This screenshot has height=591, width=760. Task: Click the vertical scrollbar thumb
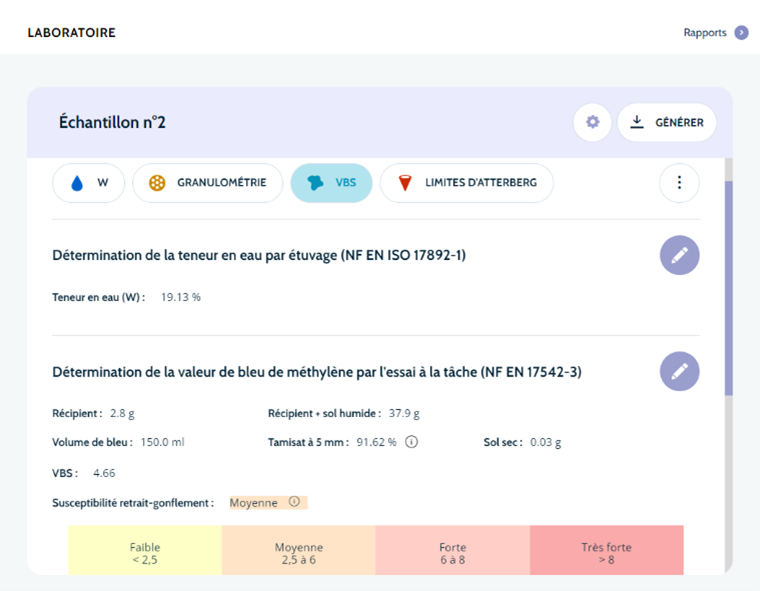(x=729, y=290)
